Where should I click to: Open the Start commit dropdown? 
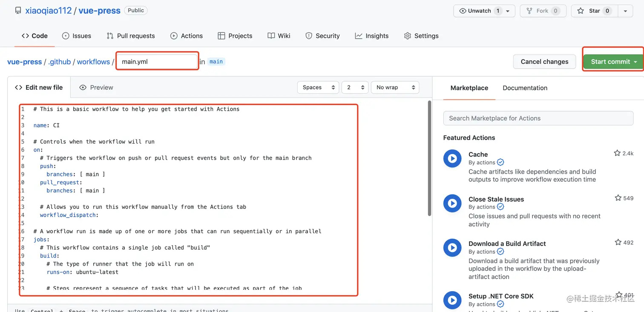click(635, 62)
